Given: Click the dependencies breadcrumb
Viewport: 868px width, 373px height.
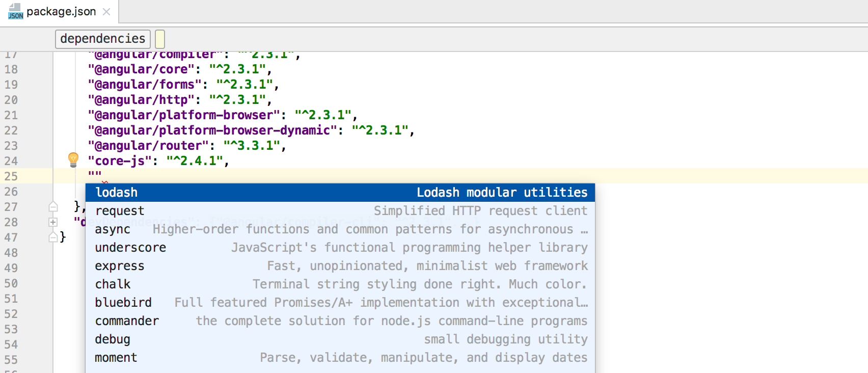Looking at the screenshot, I should (103, 39).
